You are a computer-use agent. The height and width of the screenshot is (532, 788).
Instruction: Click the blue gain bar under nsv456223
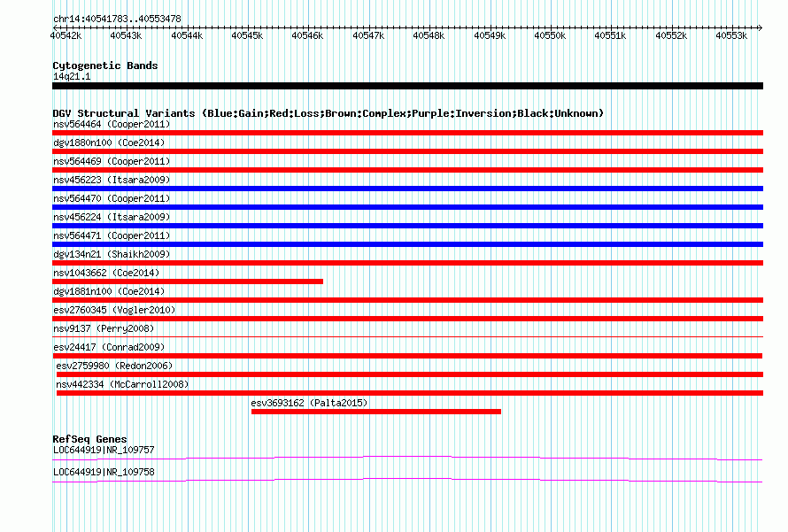coord(407,189)
